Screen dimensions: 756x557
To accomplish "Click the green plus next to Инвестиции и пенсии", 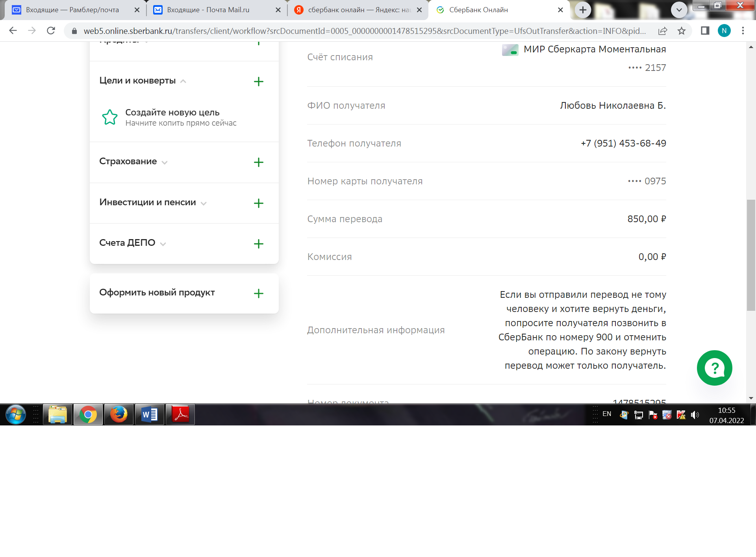I will 258,203.
